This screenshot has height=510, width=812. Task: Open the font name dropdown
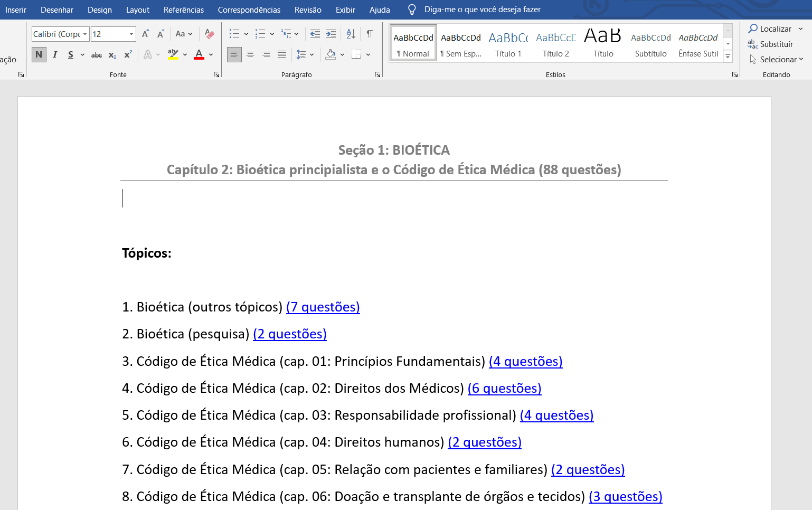point(85,34)
